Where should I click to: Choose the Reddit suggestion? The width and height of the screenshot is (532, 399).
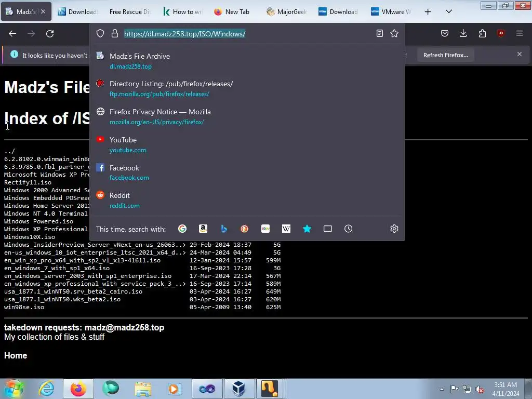click(247, 200)
